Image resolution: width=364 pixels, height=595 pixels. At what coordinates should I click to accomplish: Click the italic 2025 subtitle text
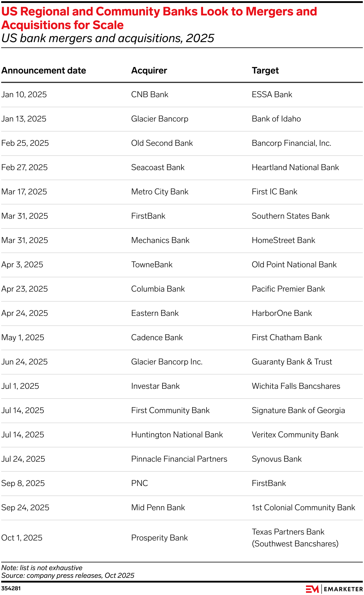108,38
